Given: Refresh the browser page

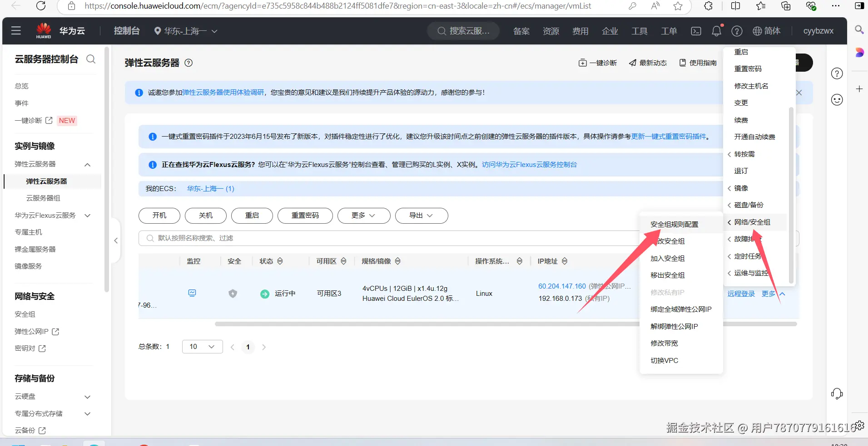Looking at the screenshot, I should pos(41,6).
